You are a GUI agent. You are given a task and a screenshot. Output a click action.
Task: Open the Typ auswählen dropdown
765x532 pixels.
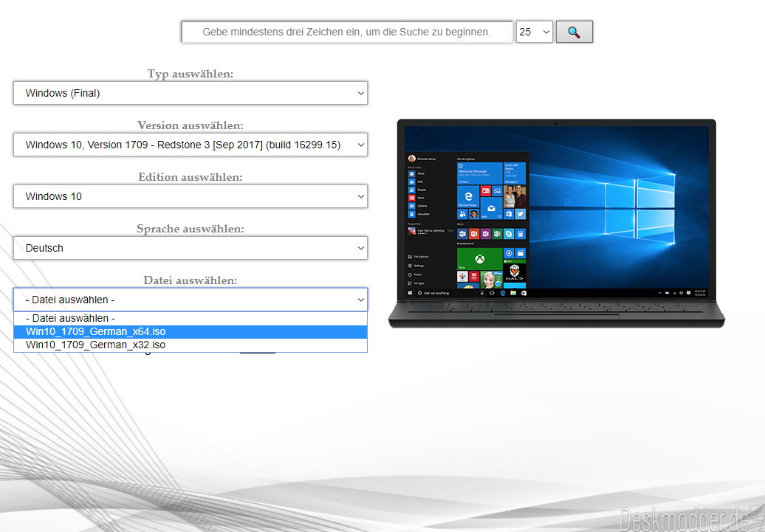click(x=191, y=93)
